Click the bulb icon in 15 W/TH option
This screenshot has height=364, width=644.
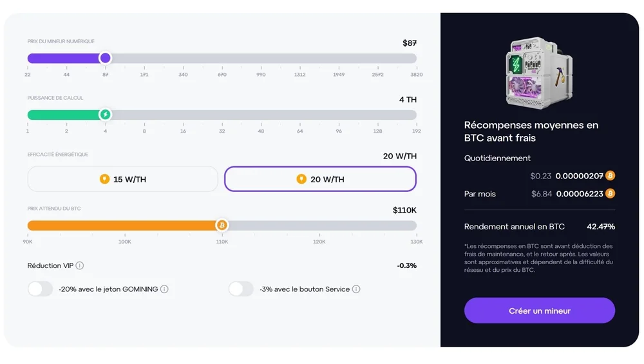click(104, 179)
